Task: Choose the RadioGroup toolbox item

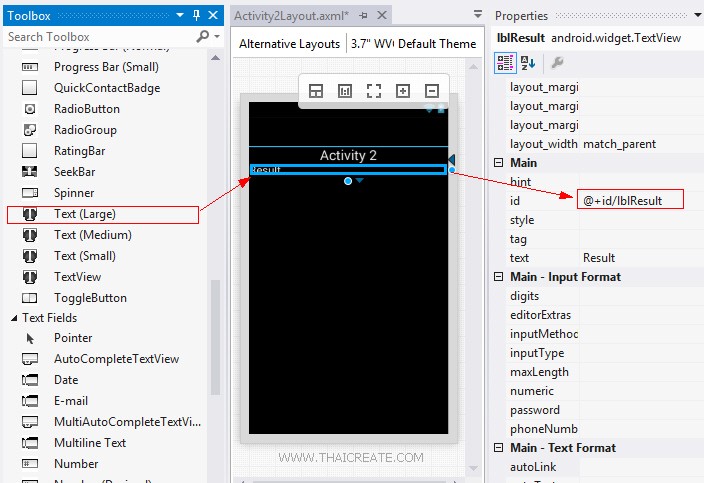Action: [x=85, y=130]
